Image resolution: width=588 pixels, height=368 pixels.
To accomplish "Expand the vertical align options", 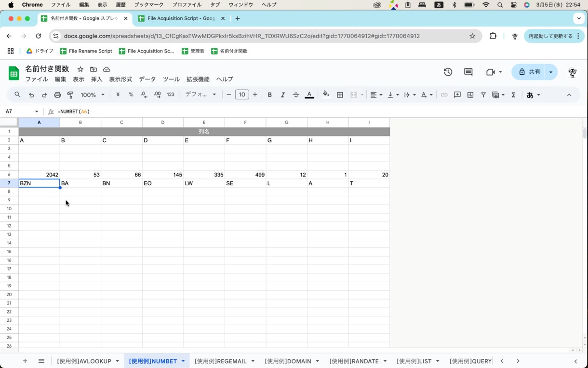I will pyautogui.click(x=393, y=95).
